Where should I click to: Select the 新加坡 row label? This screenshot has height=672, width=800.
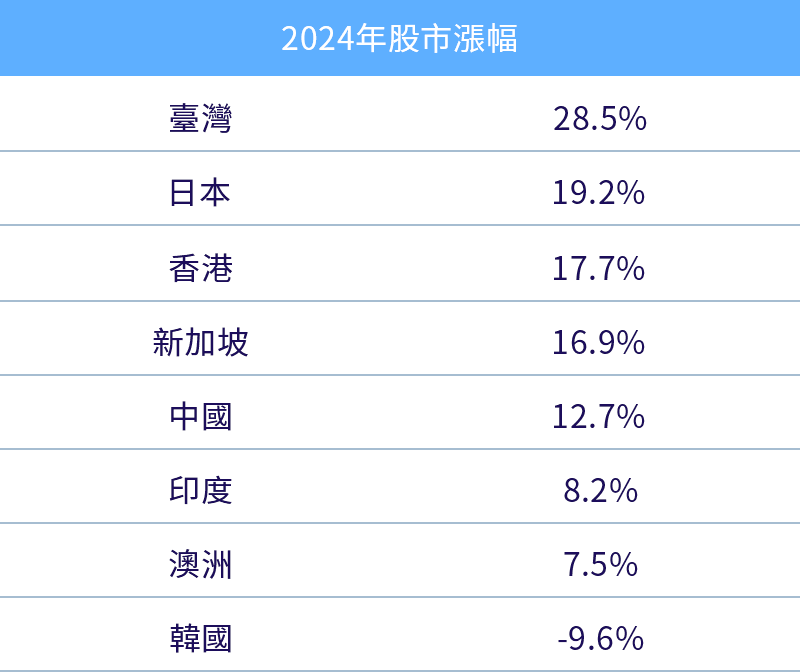click(x=201, y=342)
